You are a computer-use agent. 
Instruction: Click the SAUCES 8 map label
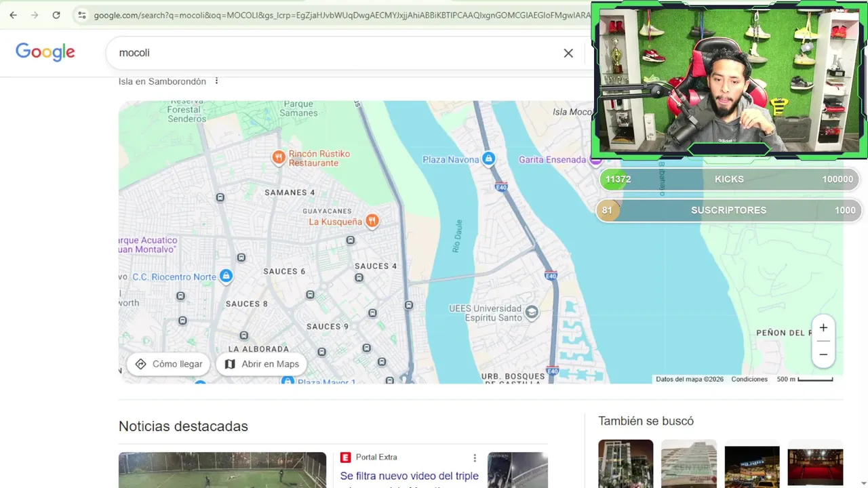pyautogui.click(x=246, y=304)
